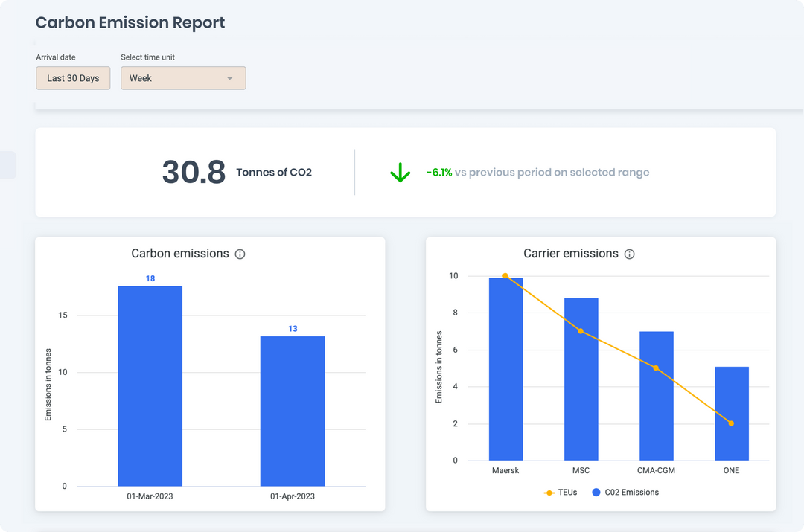This screenshot has width=804, height=532.
Task: Click the Maersk axis label
Action: (x=505, y=470)
